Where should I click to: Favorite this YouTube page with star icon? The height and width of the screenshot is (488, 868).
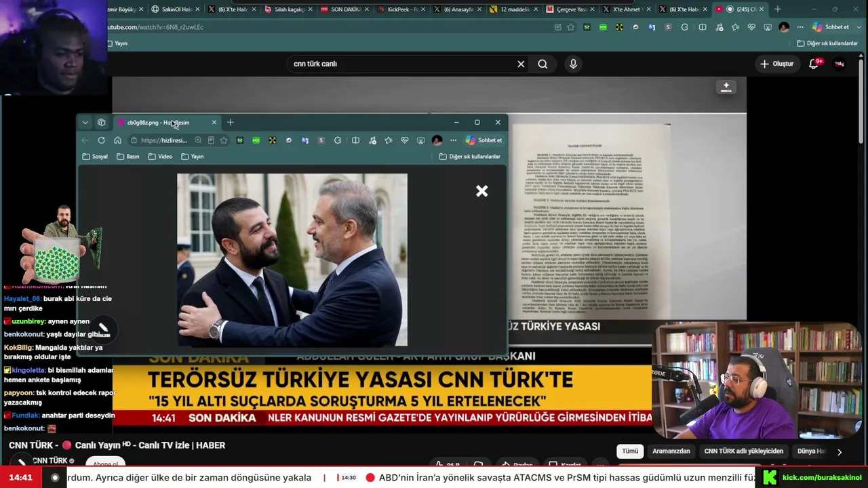(x=571, y=27)
